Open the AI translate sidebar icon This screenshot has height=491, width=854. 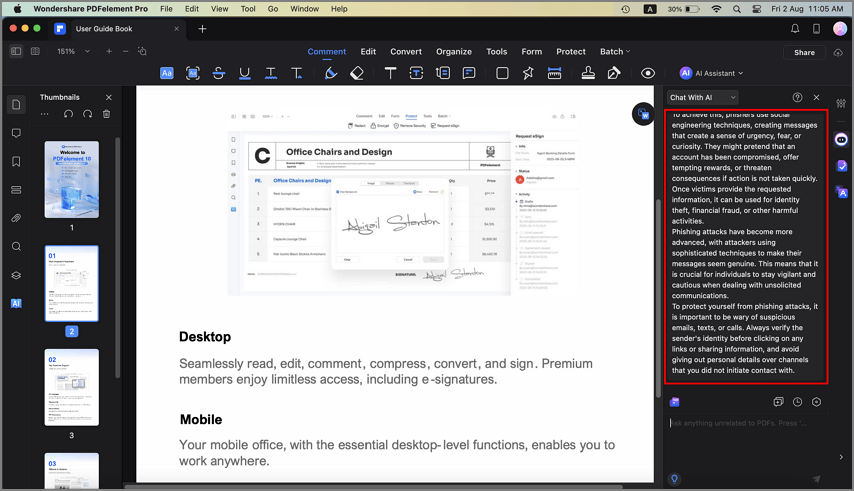pyautogui.click(x=841, y=192)
